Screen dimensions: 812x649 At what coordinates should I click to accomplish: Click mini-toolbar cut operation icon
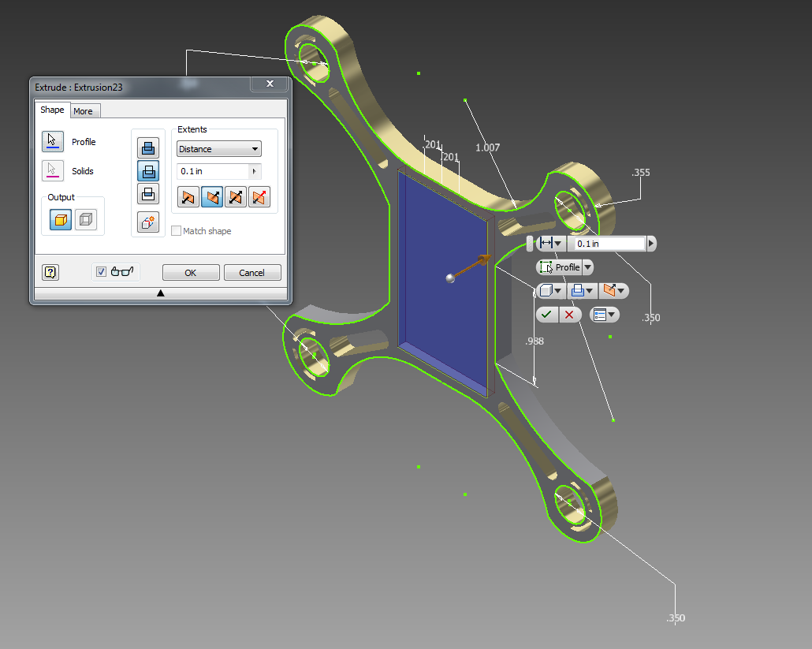(x=577, y=290)
